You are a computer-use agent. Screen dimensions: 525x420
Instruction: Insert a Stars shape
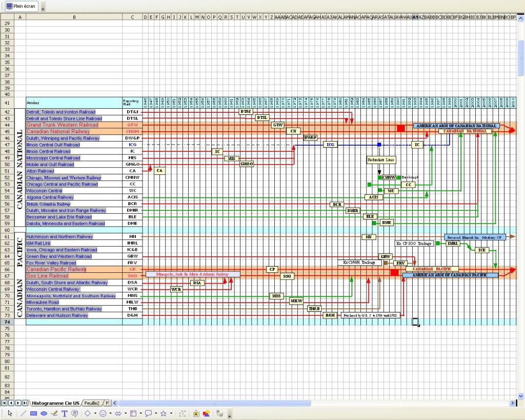(x=164, y=413)
